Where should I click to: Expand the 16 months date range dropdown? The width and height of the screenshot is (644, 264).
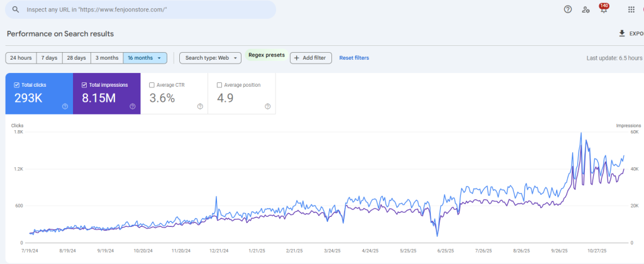[145, 58]
